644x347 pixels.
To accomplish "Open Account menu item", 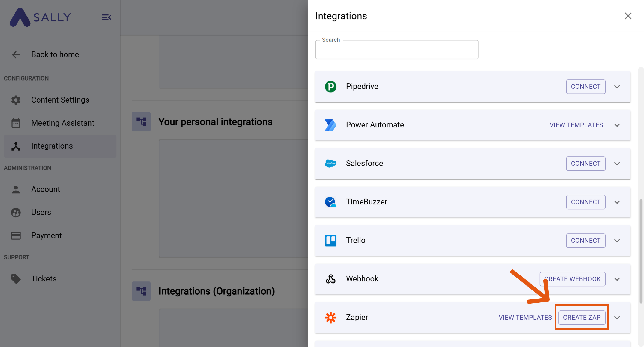I will click(x=60, y=189).
